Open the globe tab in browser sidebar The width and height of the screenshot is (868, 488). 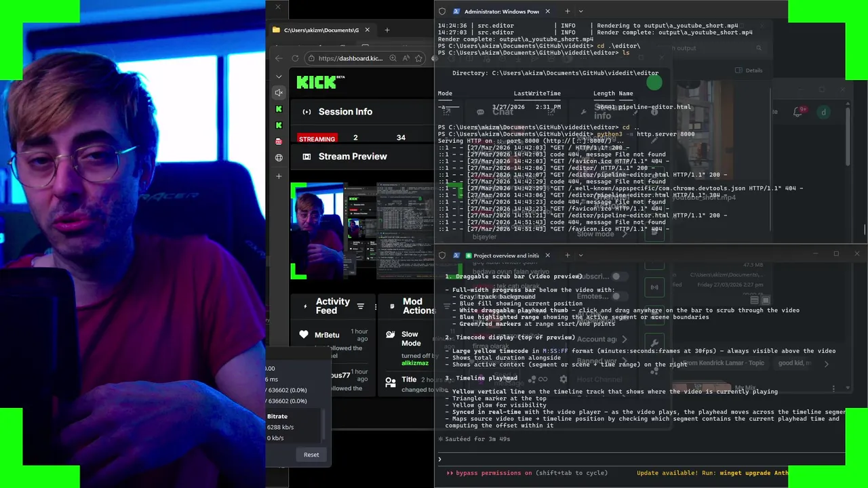(279, 158)
